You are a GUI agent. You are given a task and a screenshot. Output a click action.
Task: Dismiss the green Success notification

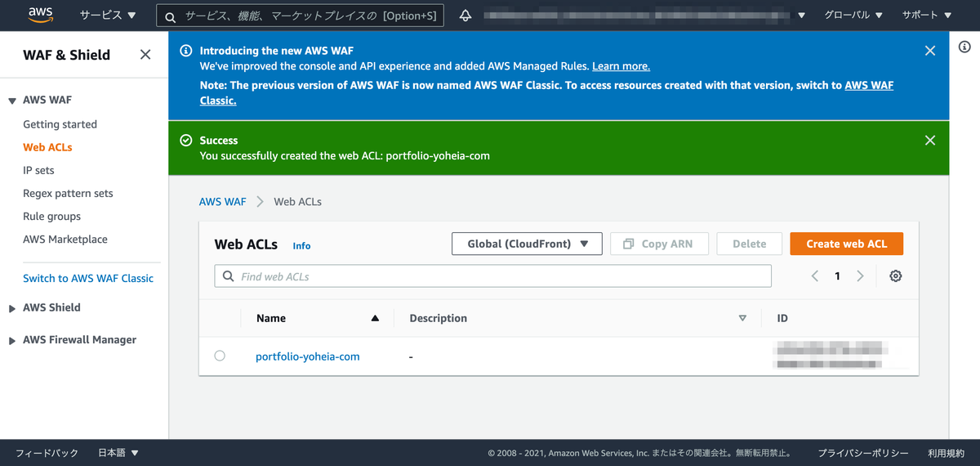[929, 141]
